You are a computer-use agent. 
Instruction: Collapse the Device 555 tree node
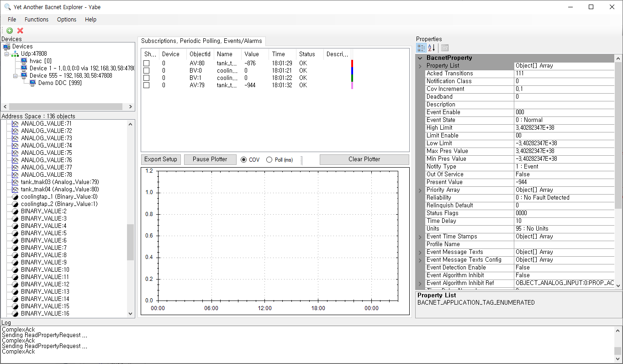16,75
